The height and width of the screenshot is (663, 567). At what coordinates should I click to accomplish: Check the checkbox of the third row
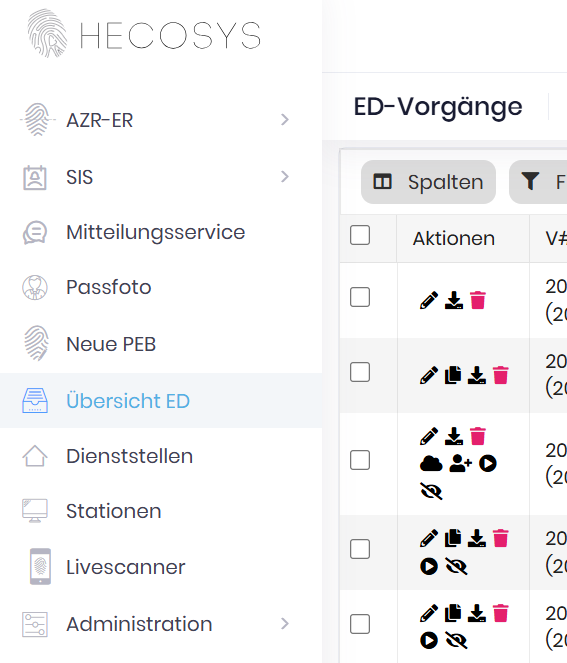point(360,460)
